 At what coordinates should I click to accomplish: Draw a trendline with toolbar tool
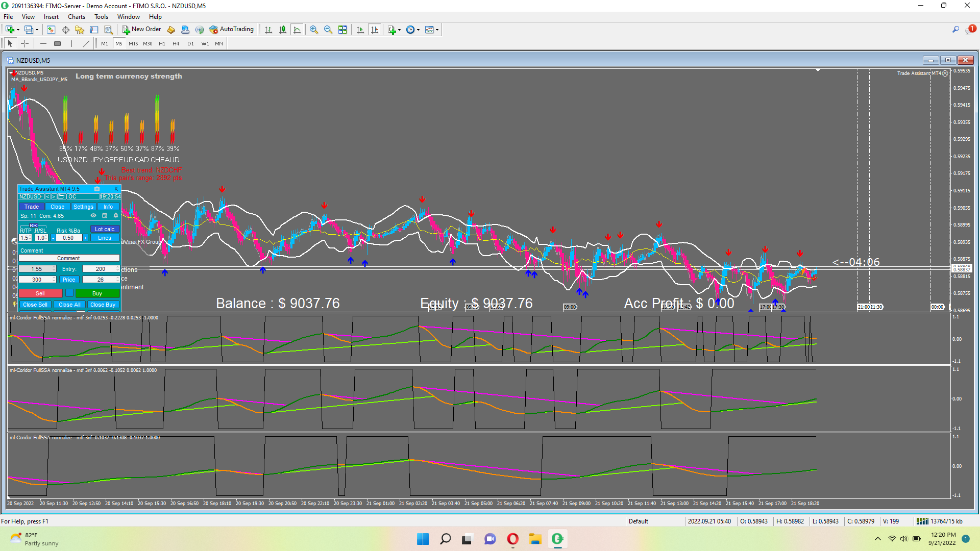86,44
